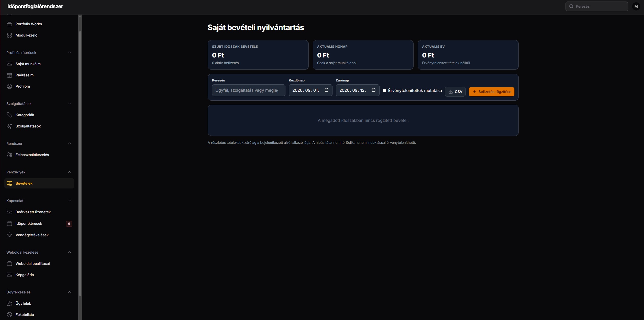Viewport: 644px width, 320px height.
Task: Click the Szolgáltatások sparkle icon
Action: tap(9, 126)
